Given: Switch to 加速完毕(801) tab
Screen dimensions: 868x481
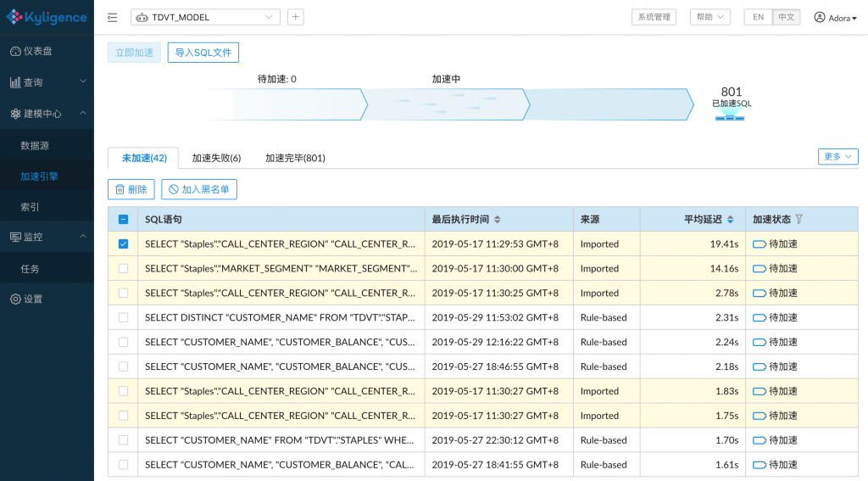Looking at the screenshot, I should [x=295, y=158].
